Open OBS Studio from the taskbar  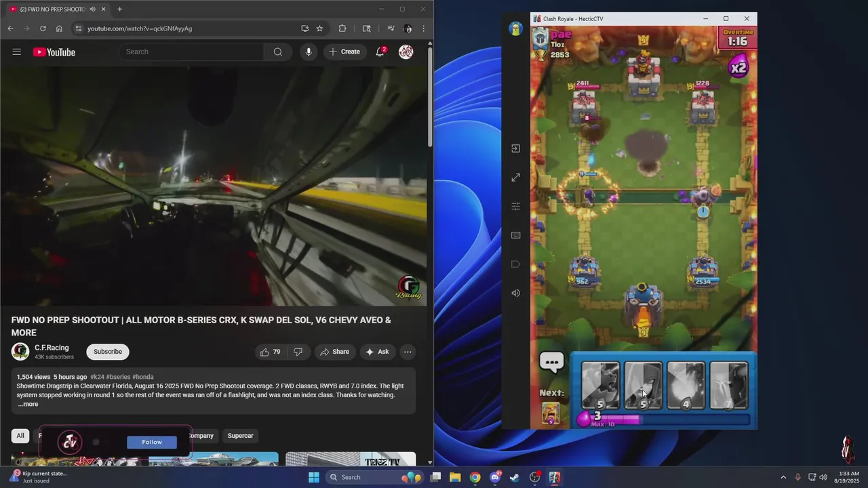pyautogui.click(x=535, y=477)
